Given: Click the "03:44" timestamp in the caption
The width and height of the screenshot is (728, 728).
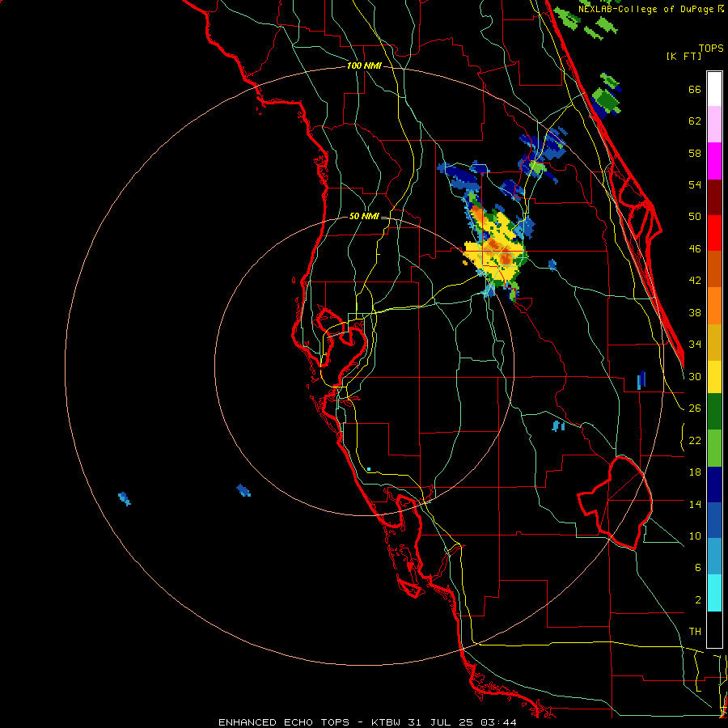Looking at the screenshot, I should [498, 722].
